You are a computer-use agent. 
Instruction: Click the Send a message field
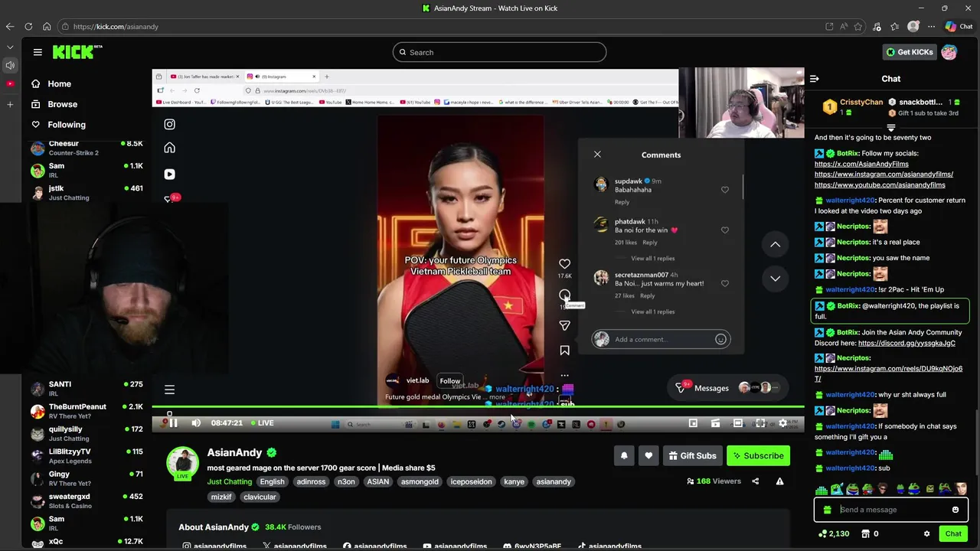(x=890, y=510)
